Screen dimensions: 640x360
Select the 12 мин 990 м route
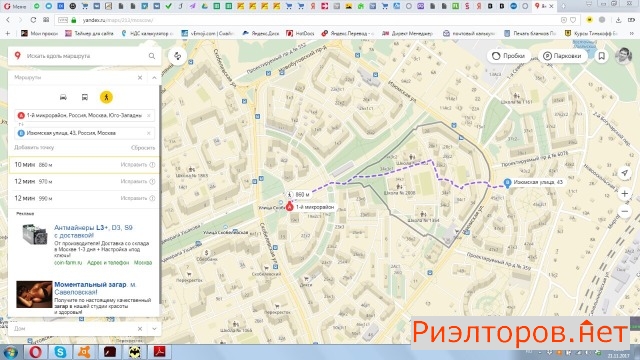[84, 198]
